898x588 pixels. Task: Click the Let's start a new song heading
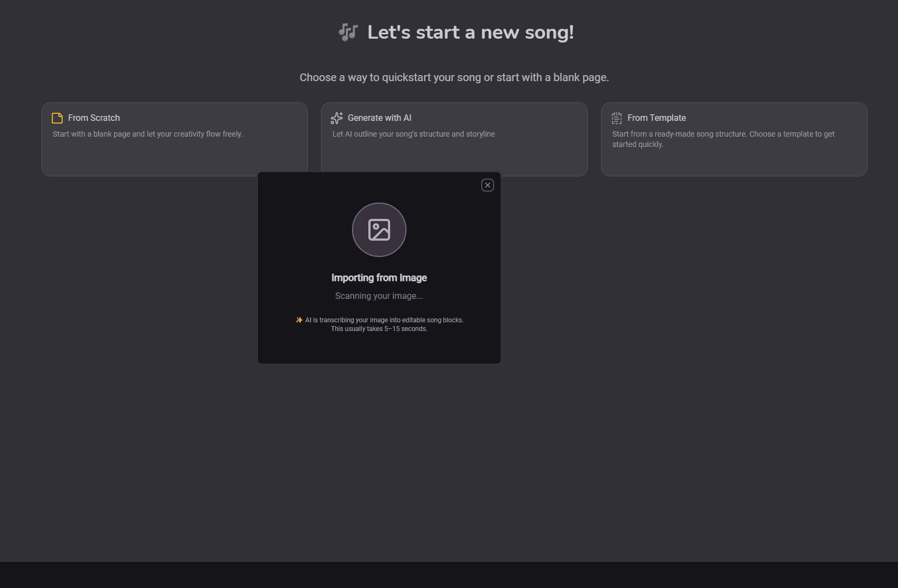[x=470, y=32]
